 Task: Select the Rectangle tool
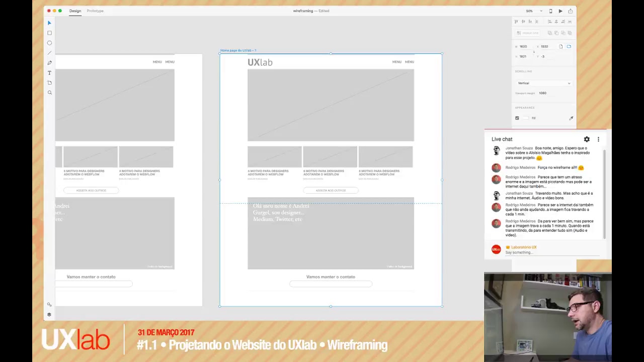tap(49, 33)
